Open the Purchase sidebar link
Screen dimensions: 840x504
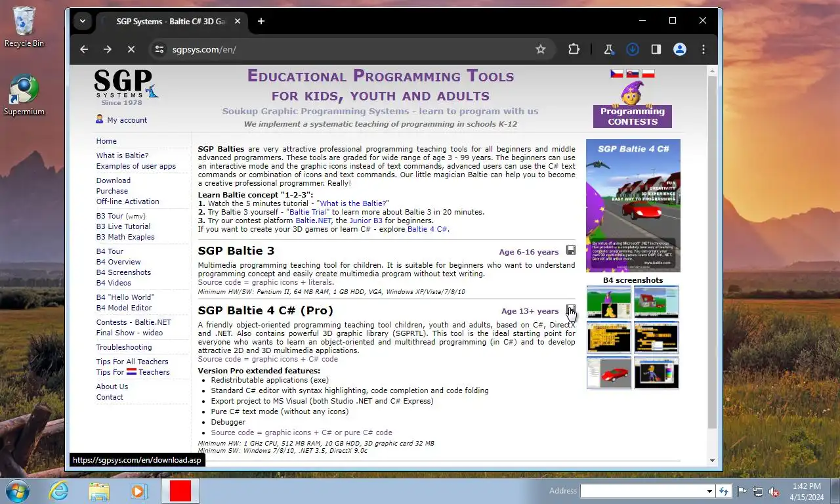[x=112, y=191]
